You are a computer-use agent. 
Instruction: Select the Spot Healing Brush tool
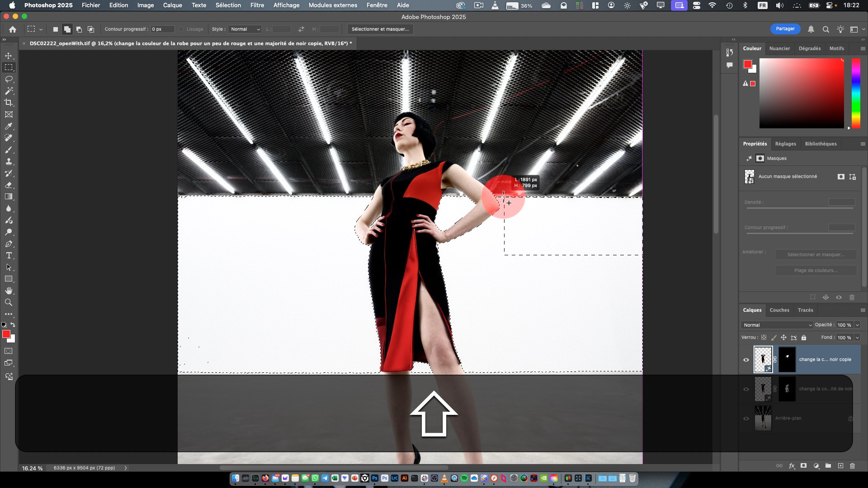[9, 138]
